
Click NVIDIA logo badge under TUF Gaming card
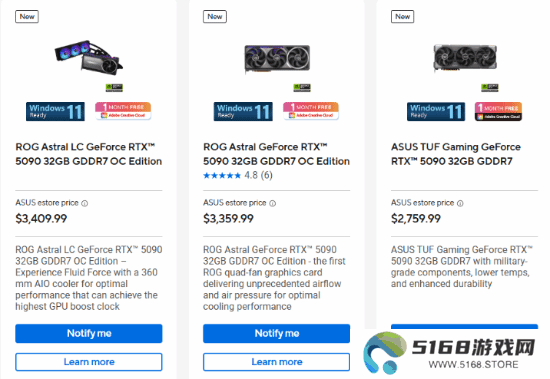coord(490,87)
